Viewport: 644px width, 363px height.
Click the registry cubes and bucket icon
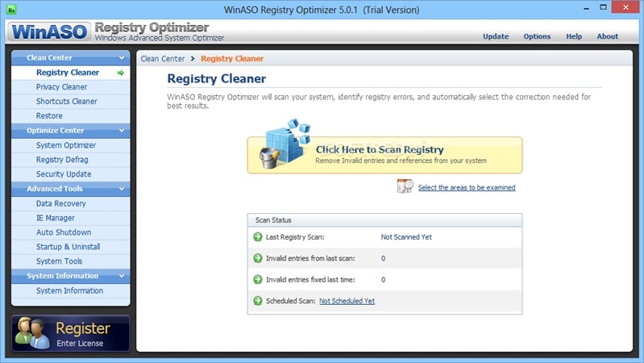(285, 143)
